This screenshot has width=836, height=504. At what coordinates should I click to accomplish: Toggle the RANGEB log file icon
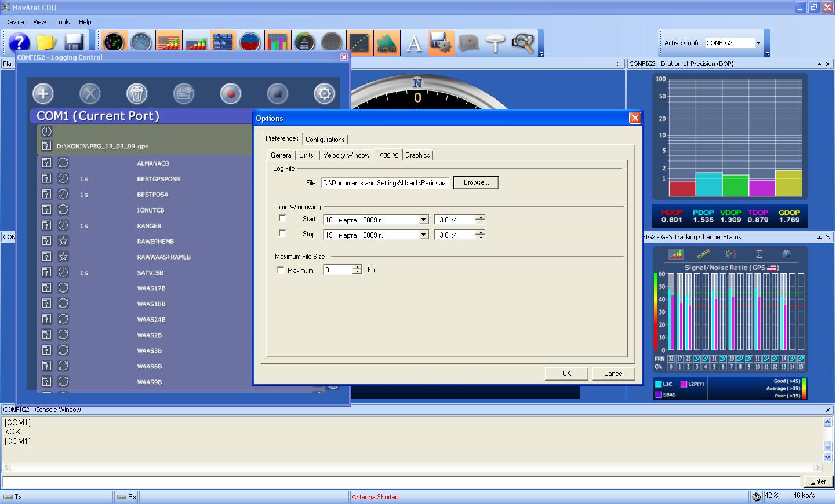[46, 225]
